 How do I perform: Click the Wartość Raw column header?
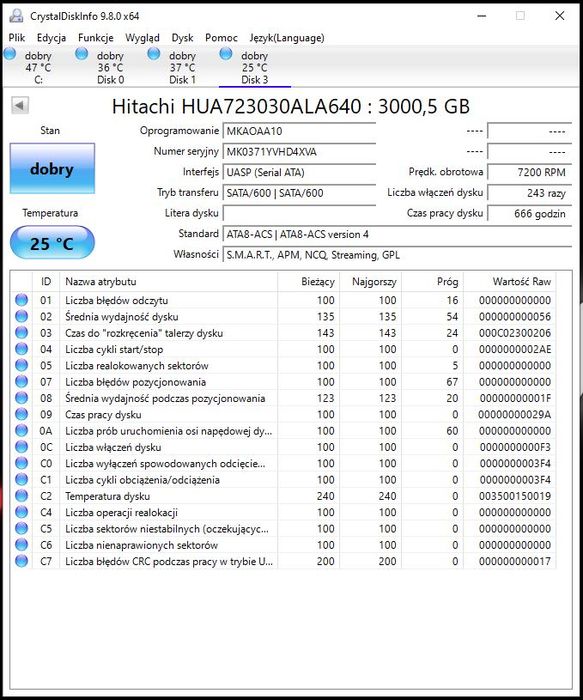point(510,282)
